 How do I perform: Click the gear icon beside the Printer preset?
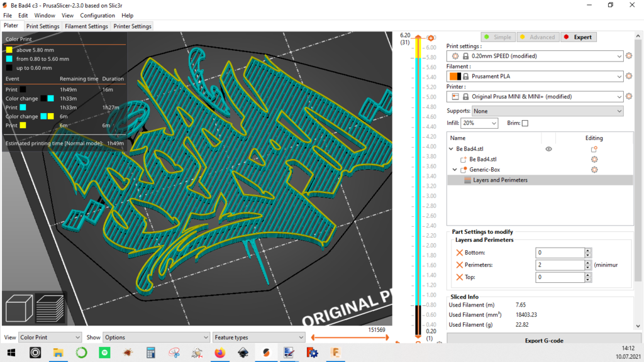[629, 97]
